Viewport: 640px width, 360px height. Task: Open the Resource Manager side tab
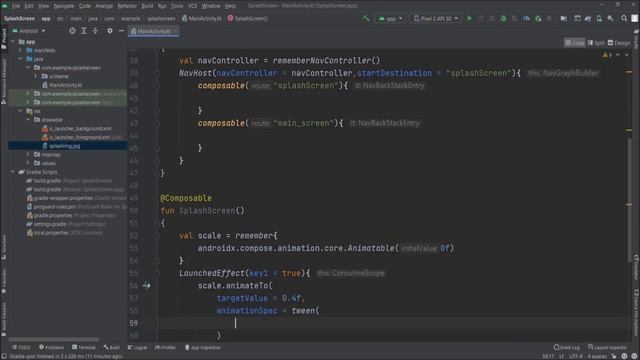tap(4, 81)
